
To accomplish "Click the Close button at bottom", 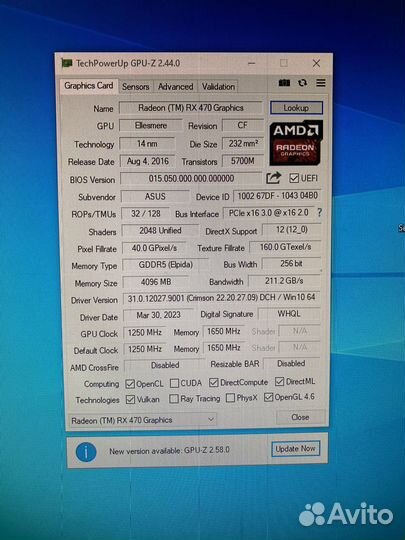I will [300, 417].
